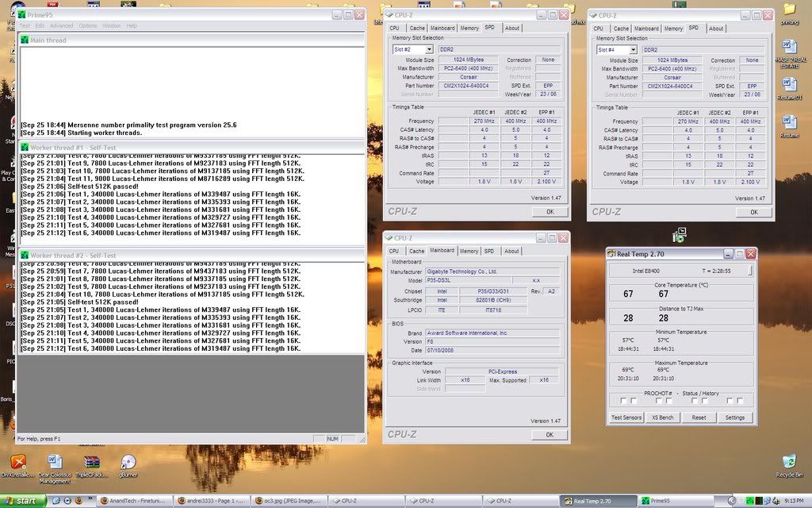Expand the Slot #2 memory slot dropdown

pyautogui.click(x=429, y=49)
